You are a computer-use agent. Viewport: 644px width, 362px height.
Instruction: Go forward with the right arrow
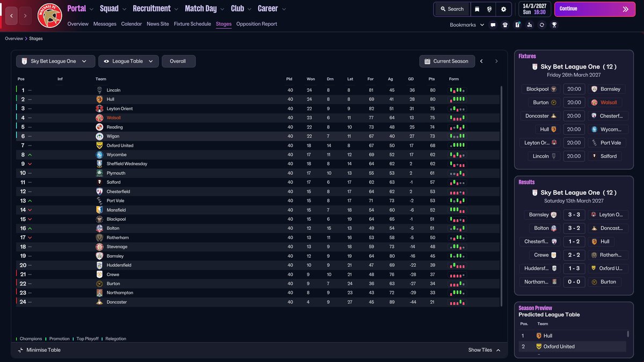(25, 16)
